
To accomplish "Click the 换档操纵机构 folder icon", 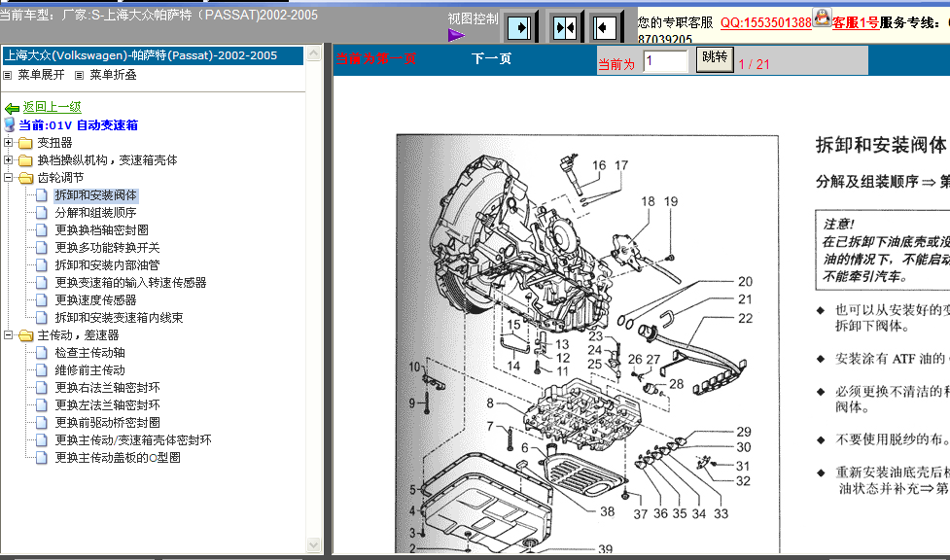I will point(25,160).
